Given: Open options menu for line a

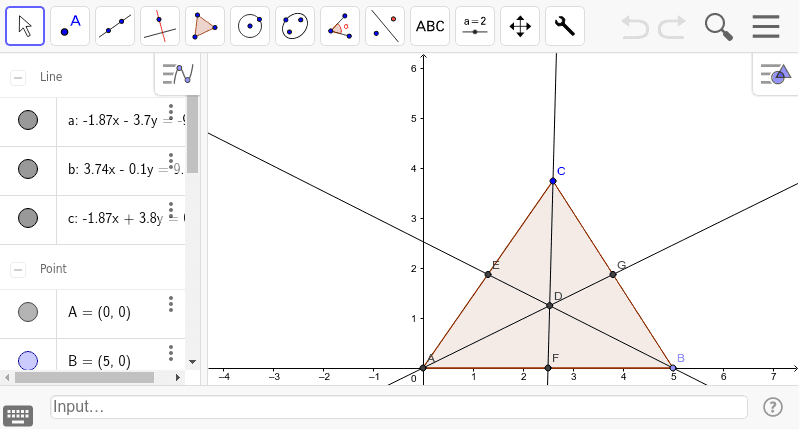Looking at the screenshot, I should pos(171,112).
